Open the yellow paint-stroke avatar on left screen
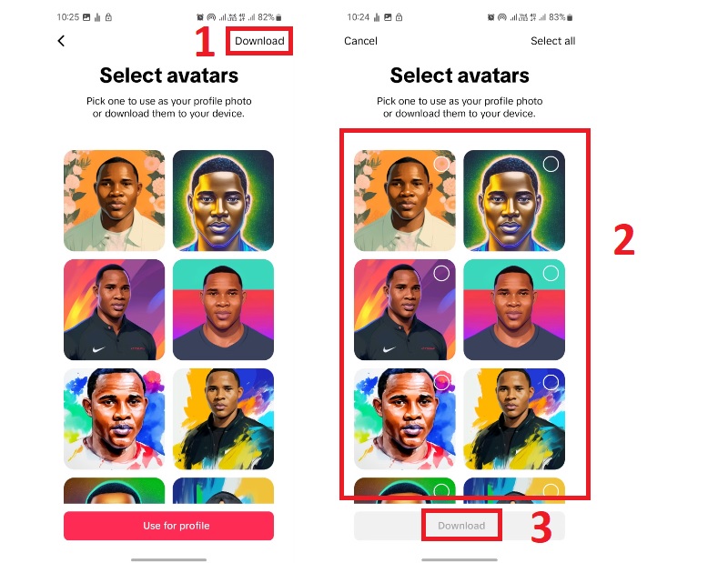The width and height of the screenshot is (728, 563). click(223, 419)
